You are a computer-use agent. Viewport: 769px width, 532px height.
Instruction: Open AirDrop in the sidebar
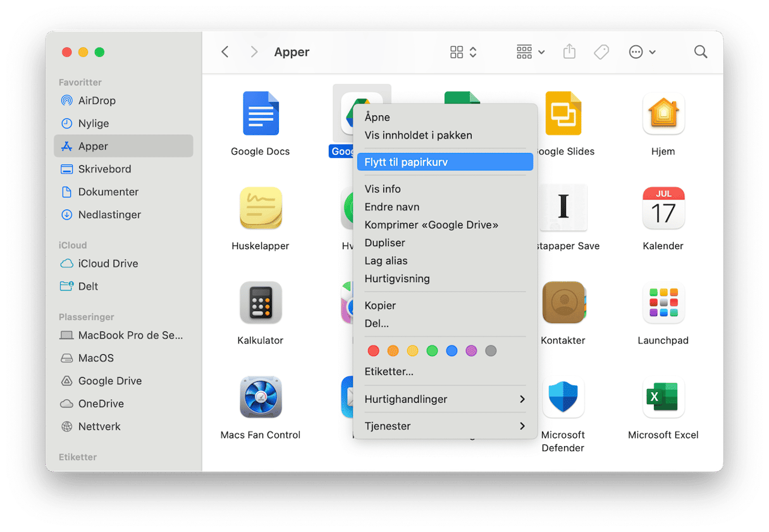pyautogui.click(x=123, y=101)
